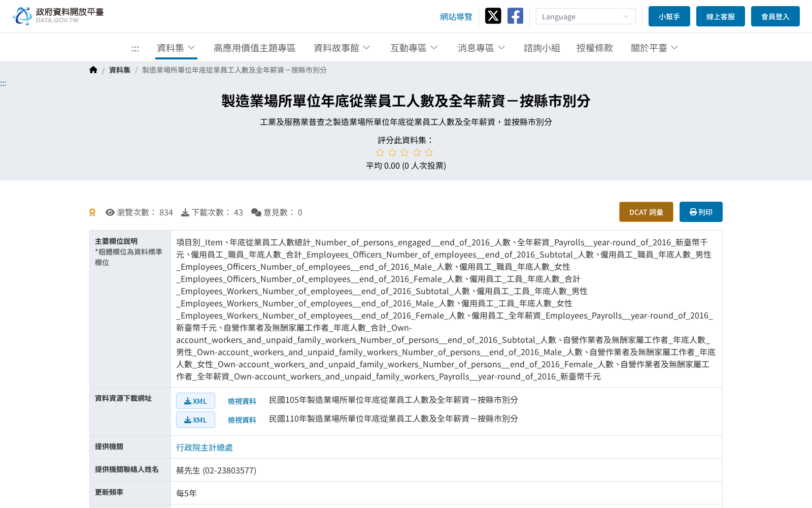
Task: Click update frequency value 每5年
Action: click(x=186, y=493)
